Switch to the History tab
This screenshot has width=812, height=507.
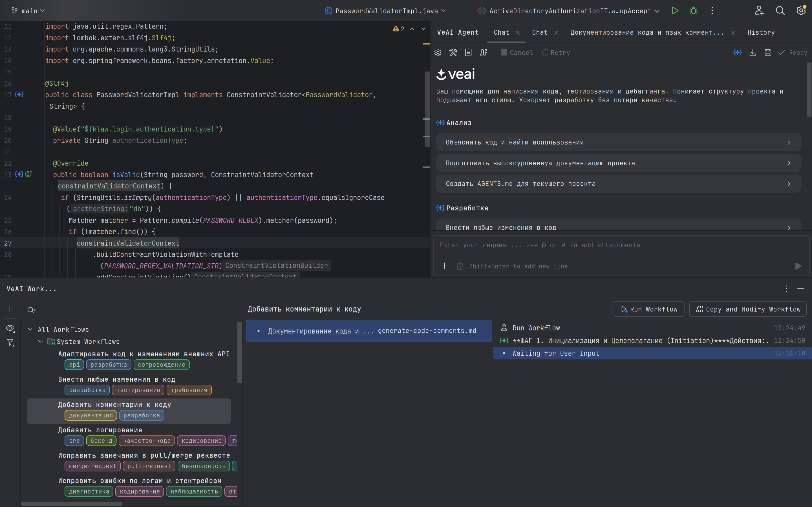[761, 32]
